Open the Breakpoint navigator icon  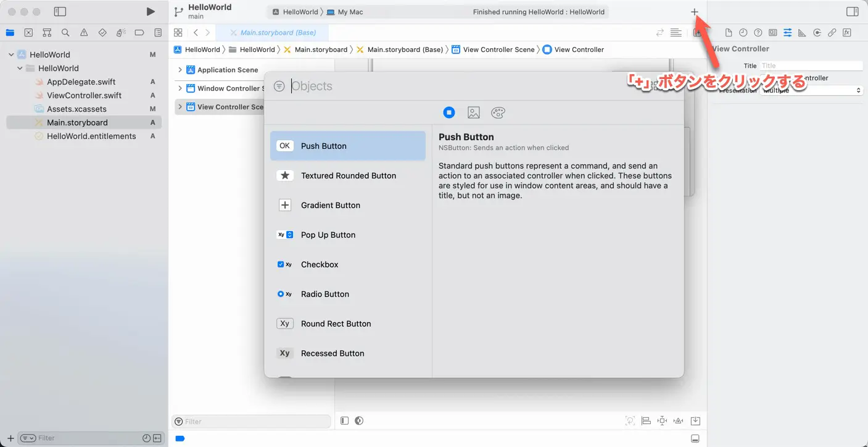(x=139, y=33)
